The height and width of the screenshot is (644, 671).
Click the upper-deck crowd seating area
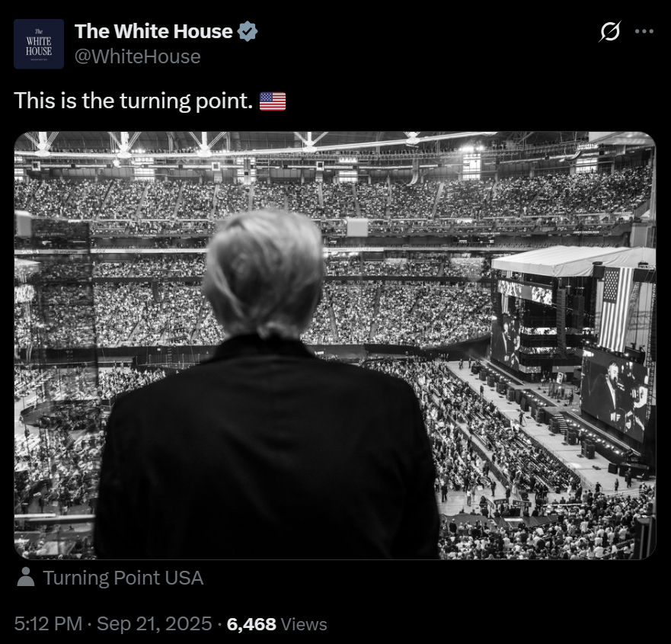tap(334, 197)
